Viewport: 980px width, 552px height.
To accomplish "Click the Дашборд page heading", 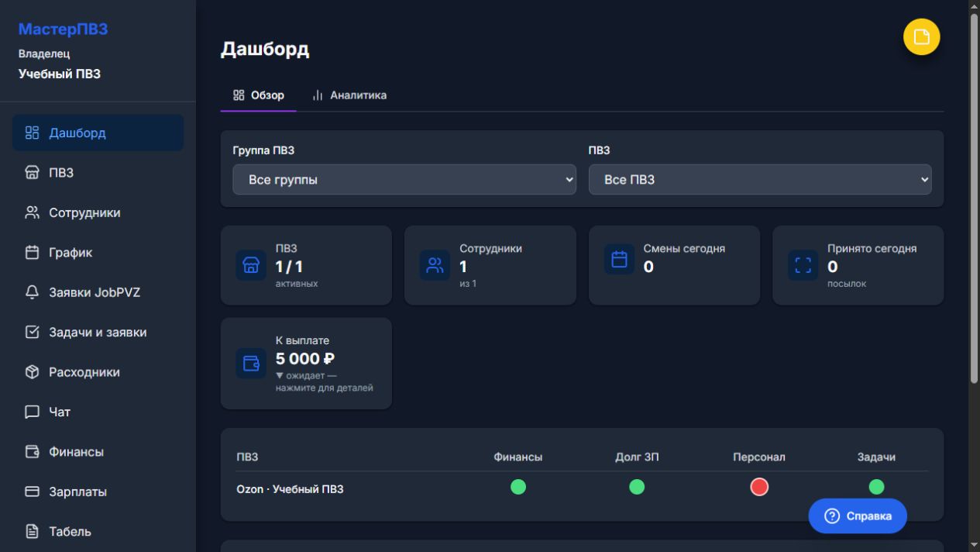I will coord(265,49).
